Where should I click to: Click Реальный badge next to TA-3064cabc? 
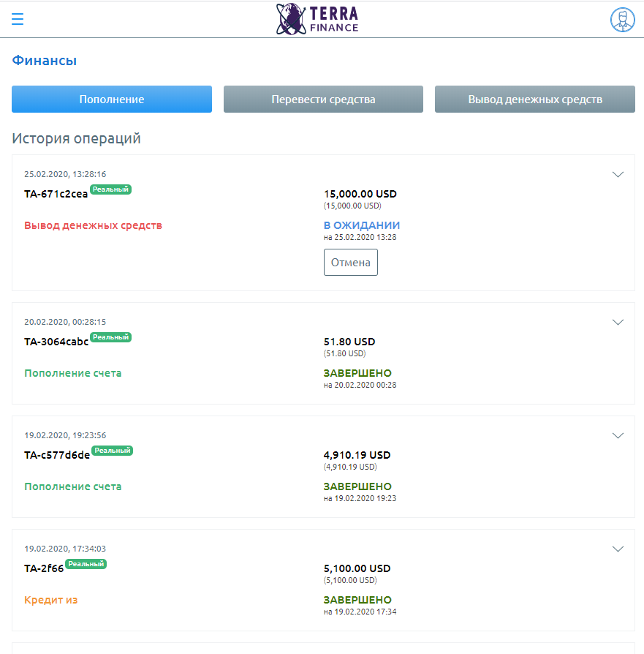coord(110,337)
